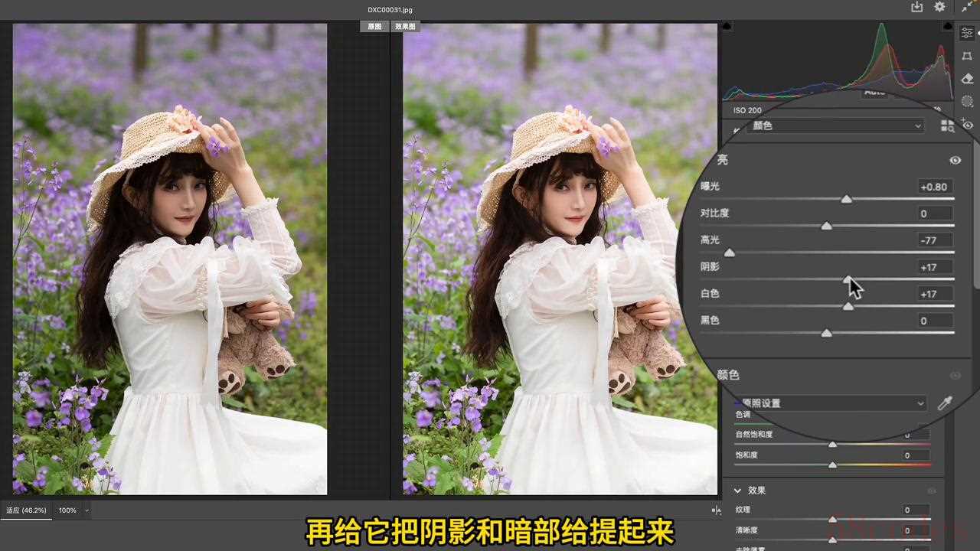Click the 黑色 value field

935,321
